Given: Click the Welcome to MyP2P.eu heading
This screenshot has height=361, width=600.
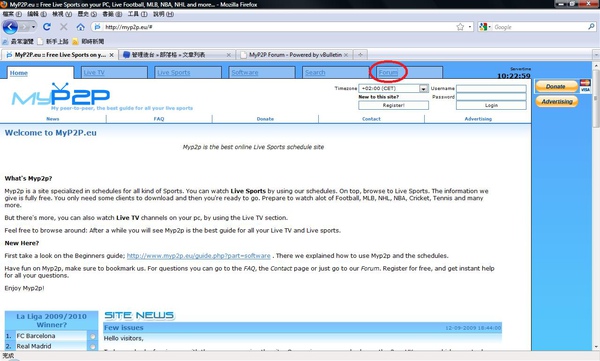Looking at the screenshot, I should pyautogui.click(x=51, y=133).
